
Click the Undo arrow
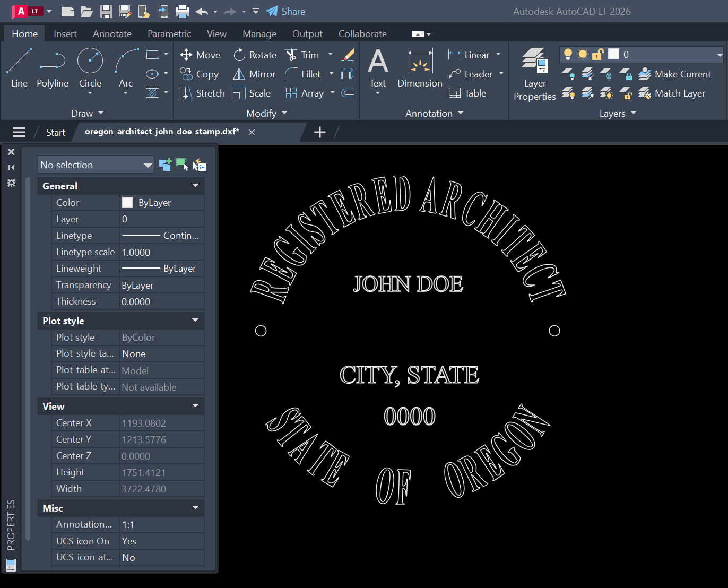click(x=202, y=11)
